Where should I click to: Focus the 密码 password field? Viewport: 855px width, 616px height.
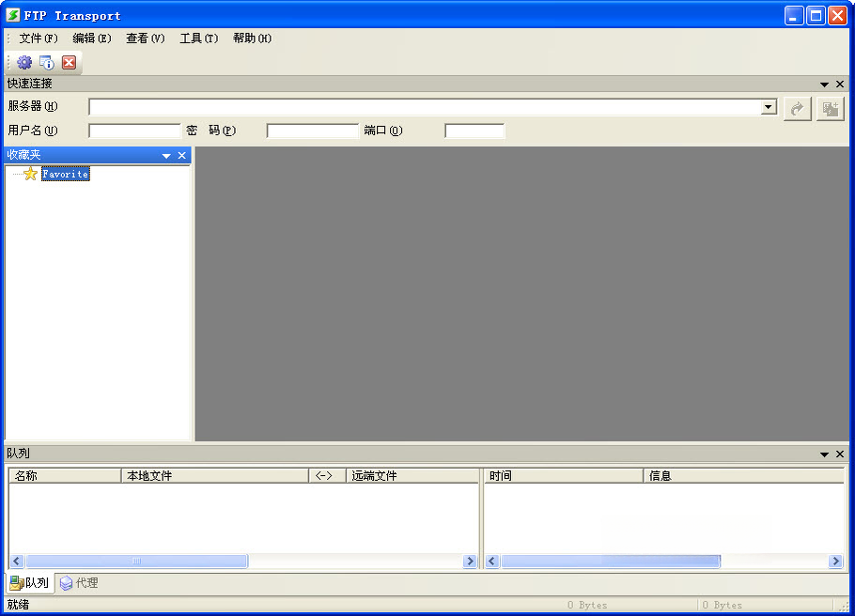(x=313, y=131)
